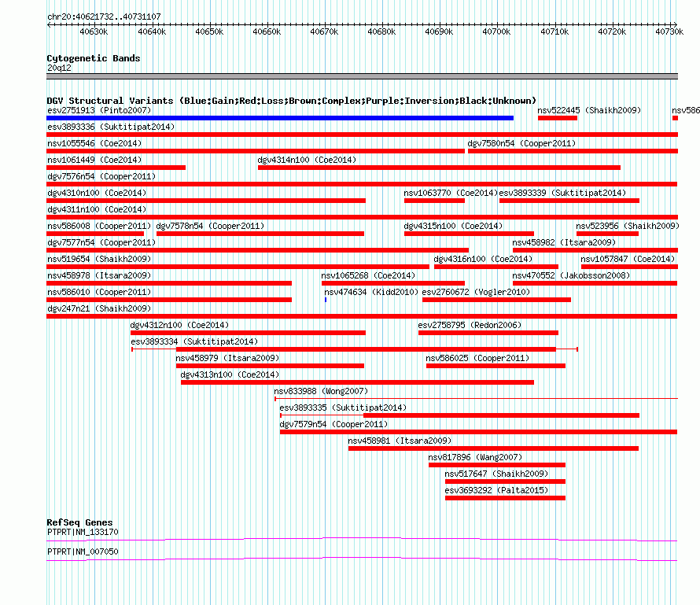
Task: Click the 40650k ruler tick label
Action: tap(209, 31)
